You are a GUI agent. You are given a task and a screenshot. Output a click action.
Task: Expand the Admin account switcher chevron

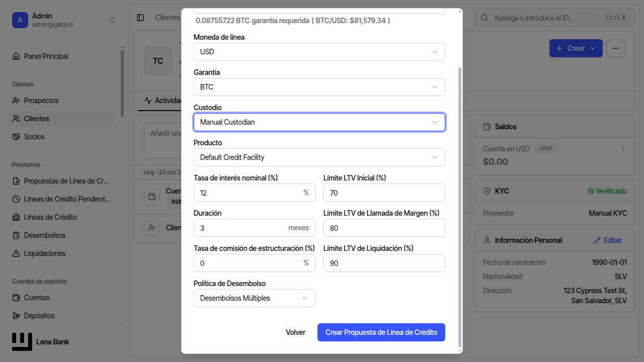(x=113, y=20)
